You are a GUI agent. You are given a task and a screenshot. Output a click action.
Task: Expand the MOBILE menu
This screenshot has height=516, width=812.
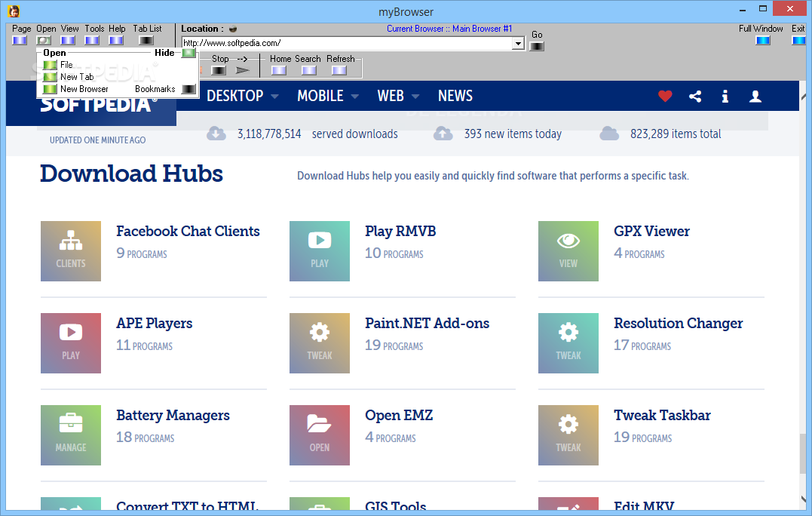[x=328, y=96]
